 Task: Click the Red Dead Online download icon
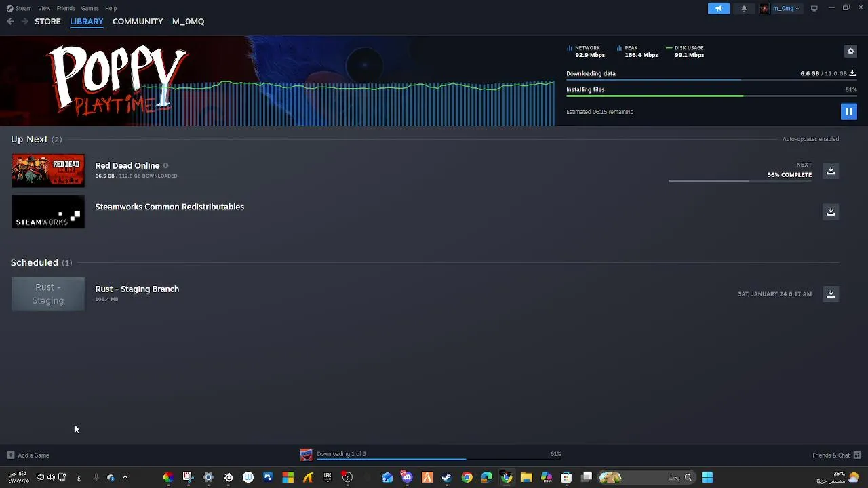tap(831, 171)
